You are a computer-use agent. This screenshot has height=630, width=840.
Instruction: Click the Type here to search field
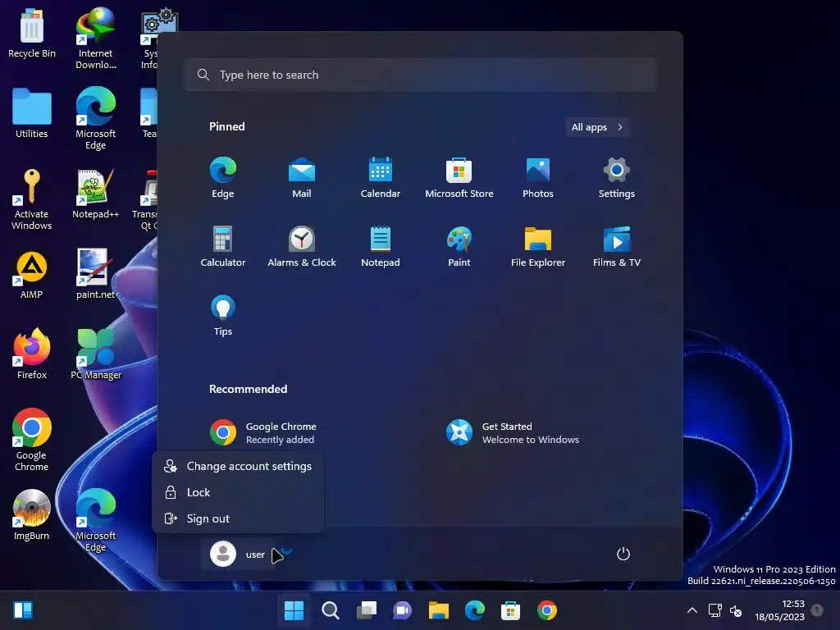click(421, 75)
